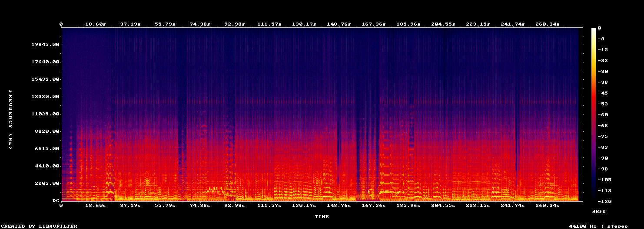This screenshot has width=644, height=229.
Task: Click the DC label on frequency axis
Action: tap(56, 201)
